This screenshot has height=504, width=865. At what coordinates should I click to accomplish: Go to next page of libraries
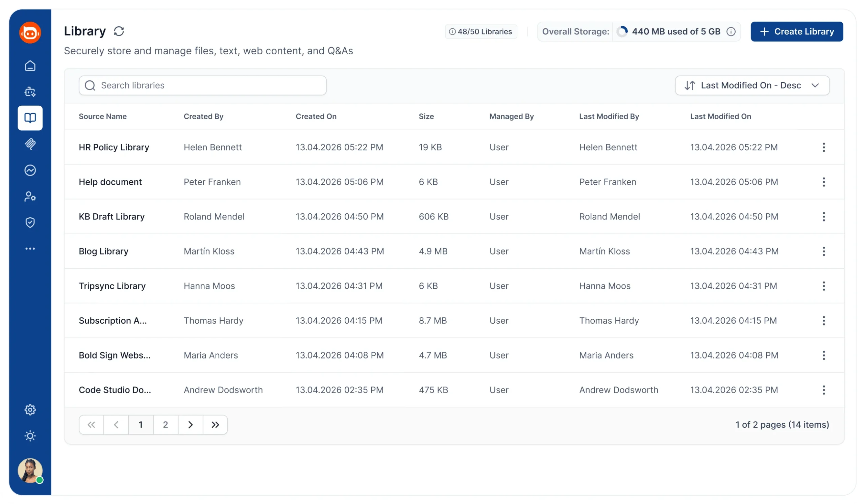191,425
